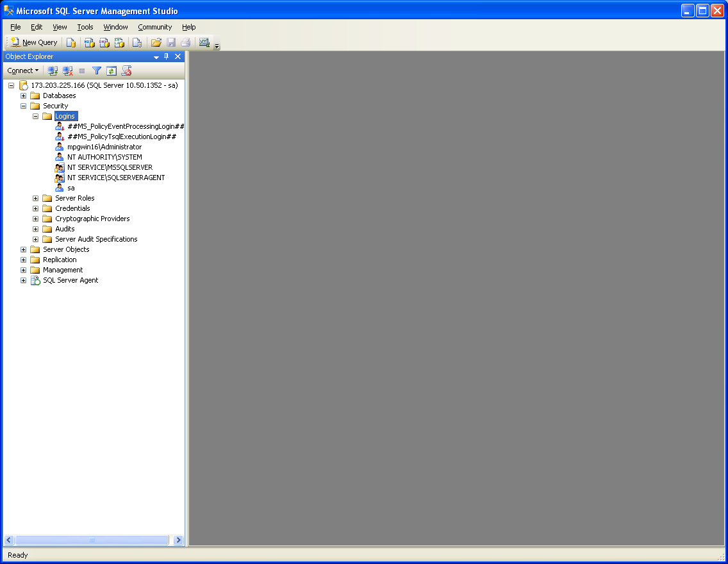Select the Logins folder
This screenshot has width=728, height=564.
pos(66,116)
